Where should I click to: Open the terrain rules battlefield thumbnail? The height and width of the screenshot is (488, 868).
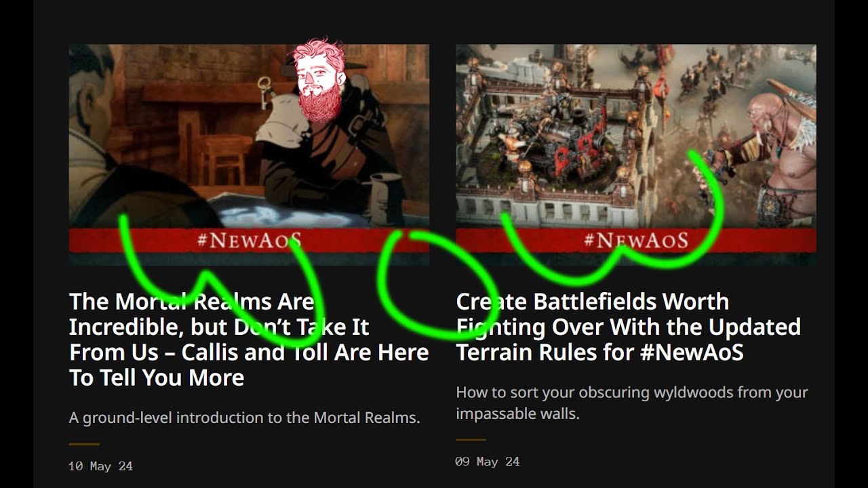[x=635, y=155]
